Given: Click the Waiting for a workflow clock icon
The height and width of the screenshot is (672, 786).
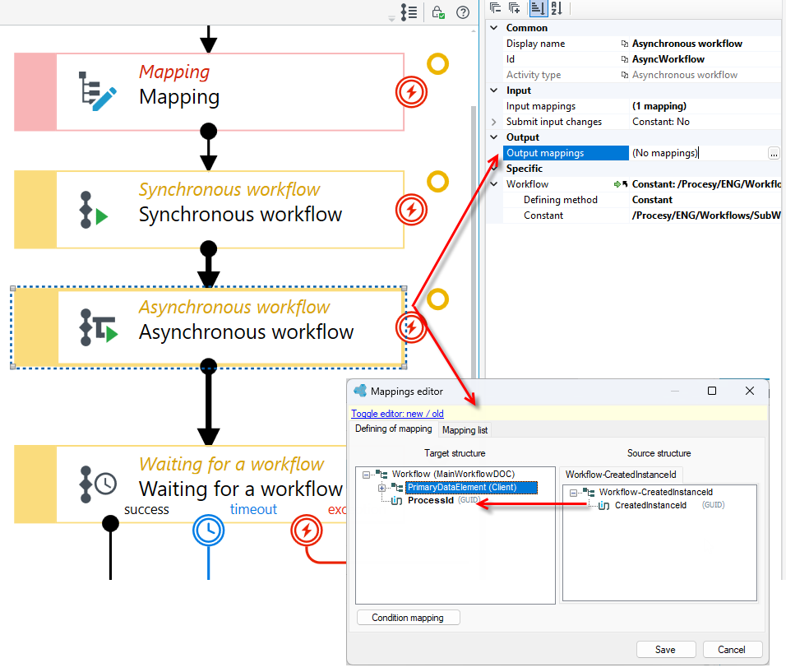Looking at the screenshot, I should click(99, 484).
